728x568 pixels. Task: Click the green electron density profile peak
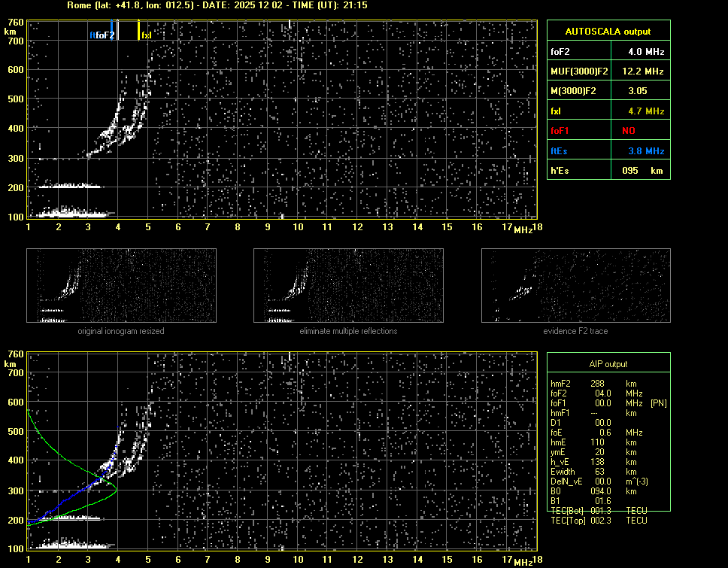pos(116,489)
